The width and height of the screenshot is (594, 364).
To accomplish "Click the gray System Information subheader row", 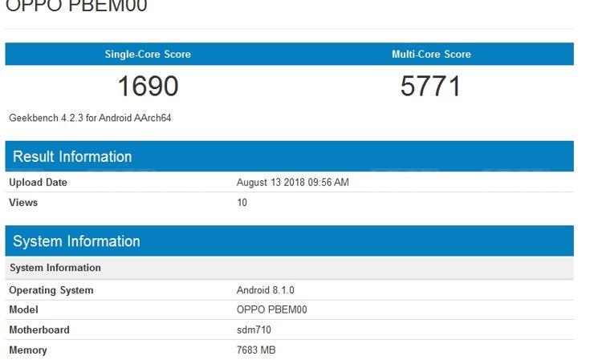I will [290, 268].
